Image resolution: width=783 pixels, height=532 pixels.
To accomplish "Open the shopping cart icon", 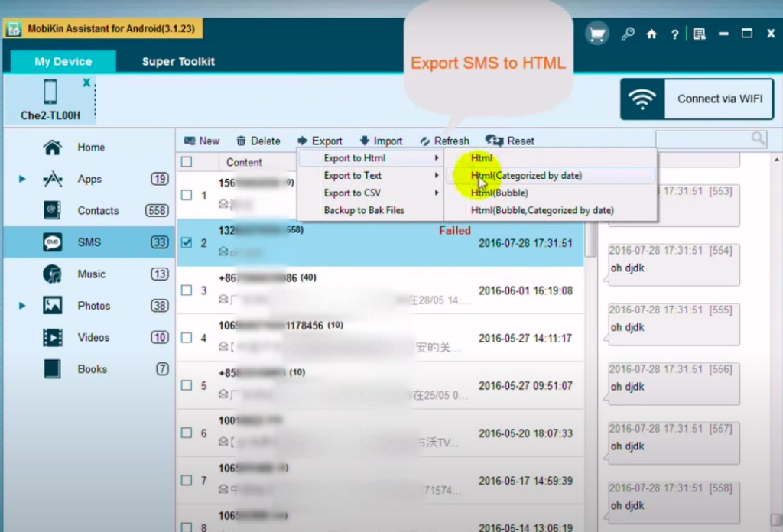I will tap(596, 34).
